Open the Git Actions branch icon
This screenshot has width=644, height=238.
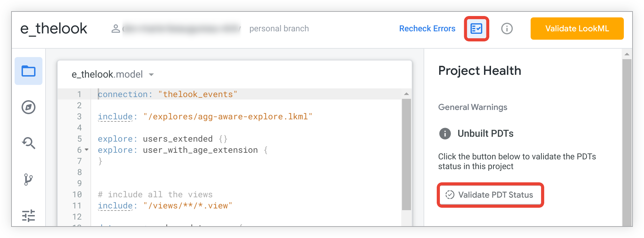[x=29, y=180]
